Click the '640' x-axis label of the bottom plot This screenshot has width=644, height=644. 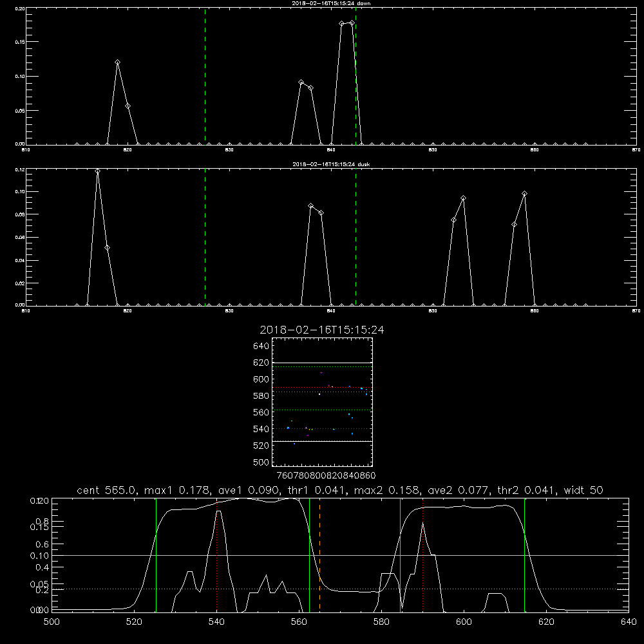(629, 622)
